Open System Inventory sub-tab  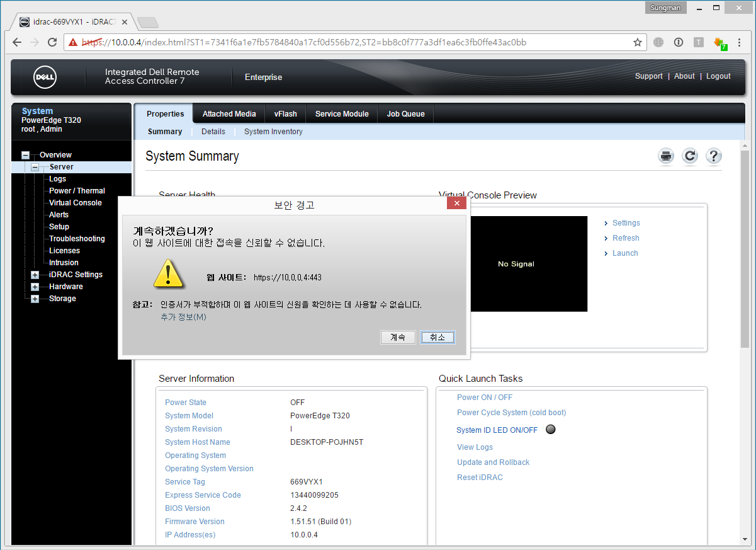click(273, 132)
